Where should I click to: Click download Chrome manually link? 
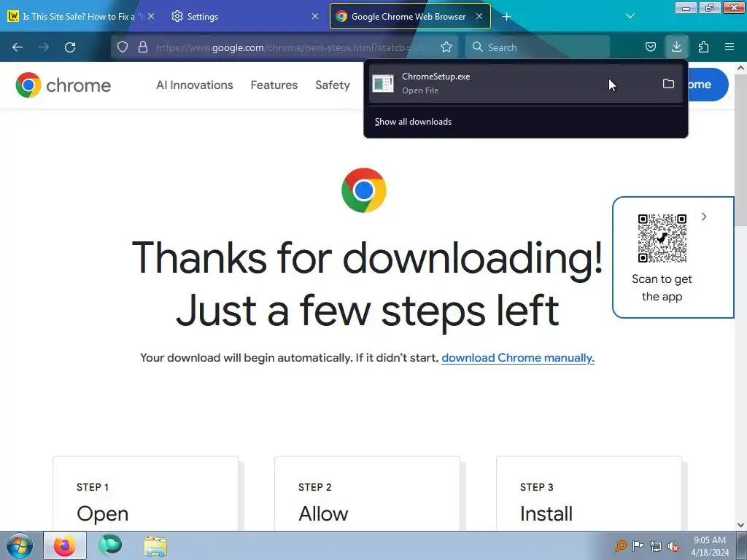pos(518,358)
